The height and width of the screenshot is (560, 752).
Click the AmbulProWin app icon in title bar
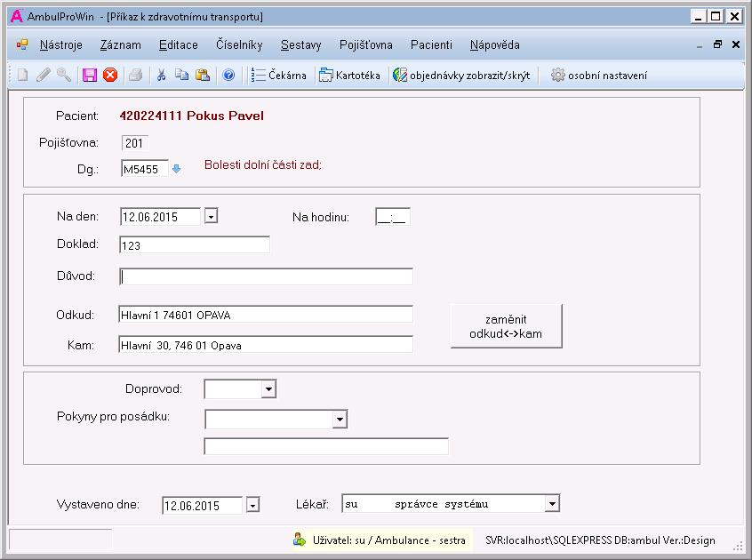point(17,16)
